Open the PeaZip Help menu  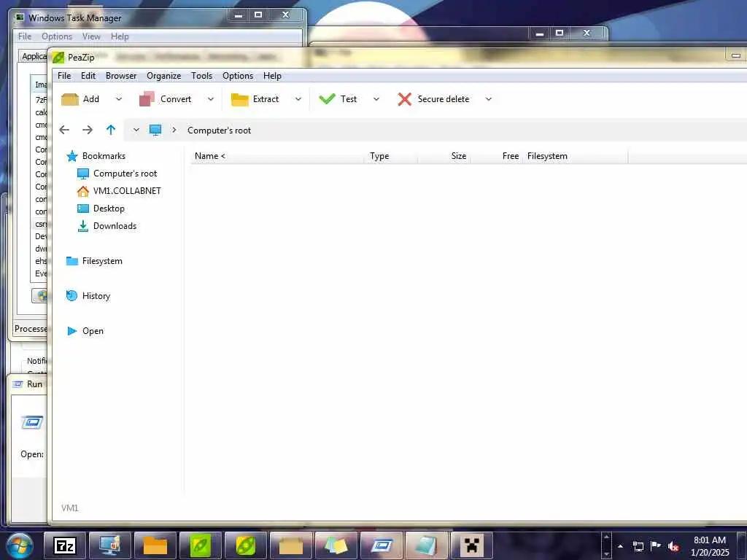pyautogui.click(x=272, y=76)
